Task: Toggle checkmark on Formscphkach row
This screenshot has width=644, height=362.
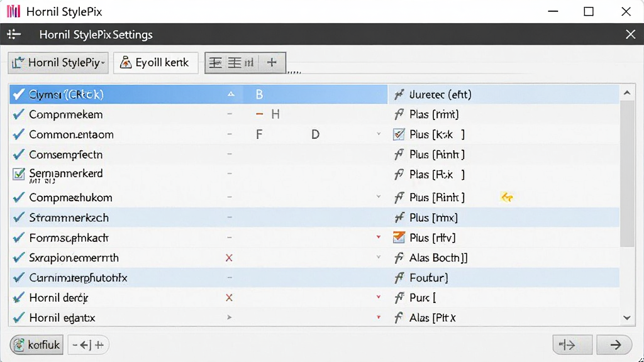Action: point(18,238)
